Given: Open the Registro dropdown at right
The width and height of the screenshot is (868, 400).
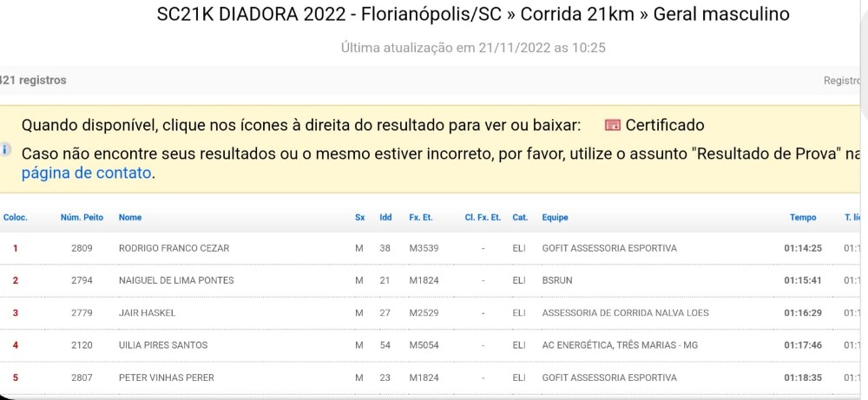Looking at the screenshot, I should pos(842,81).
